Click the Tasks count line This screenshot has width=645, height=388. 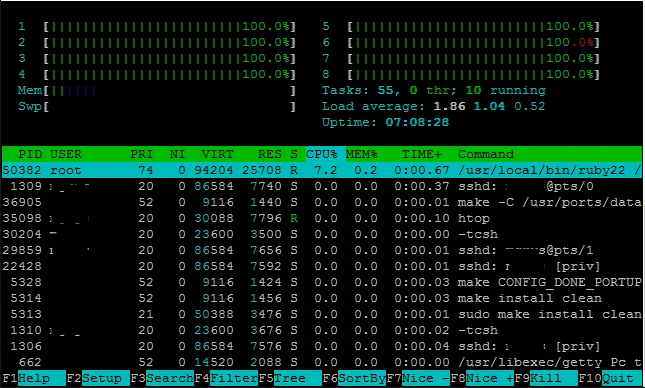pyautogui.click(x=434, y=91)
